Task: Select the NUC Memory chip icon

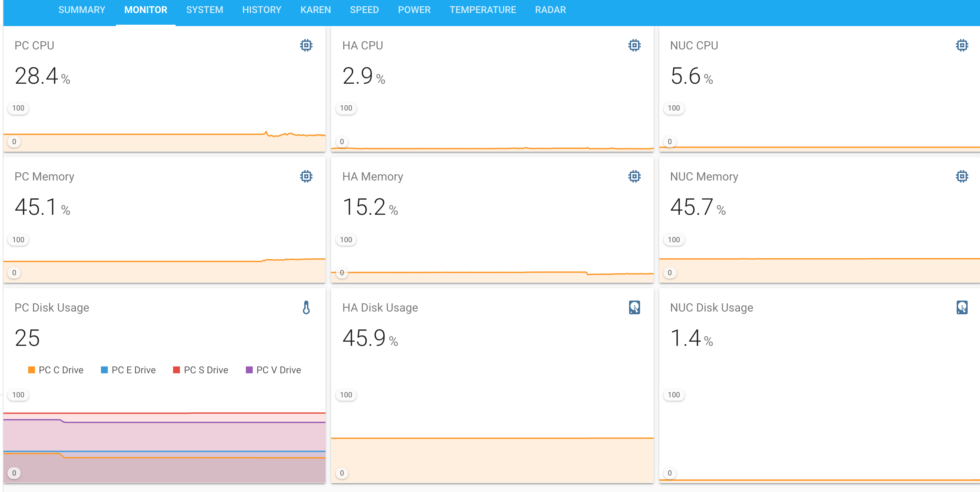Action: [x=962, y=176]
